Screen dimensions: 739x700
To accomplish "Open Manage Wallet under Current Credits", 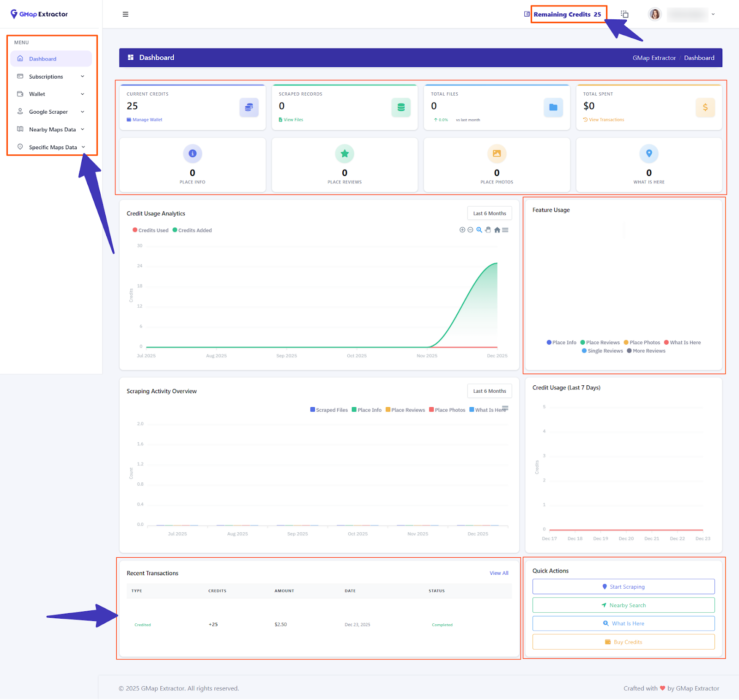I will [x=144, y=120].
